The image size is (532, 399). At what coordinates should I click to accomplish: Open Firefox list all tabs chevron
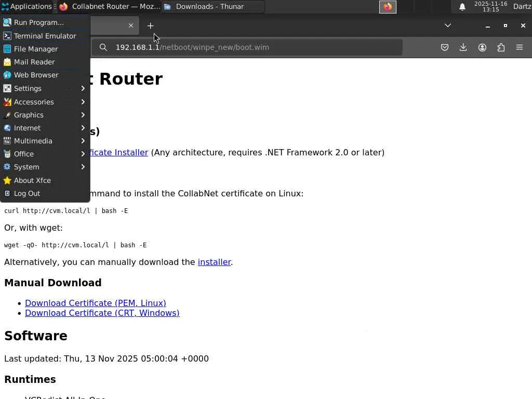[x=448, y=25]
